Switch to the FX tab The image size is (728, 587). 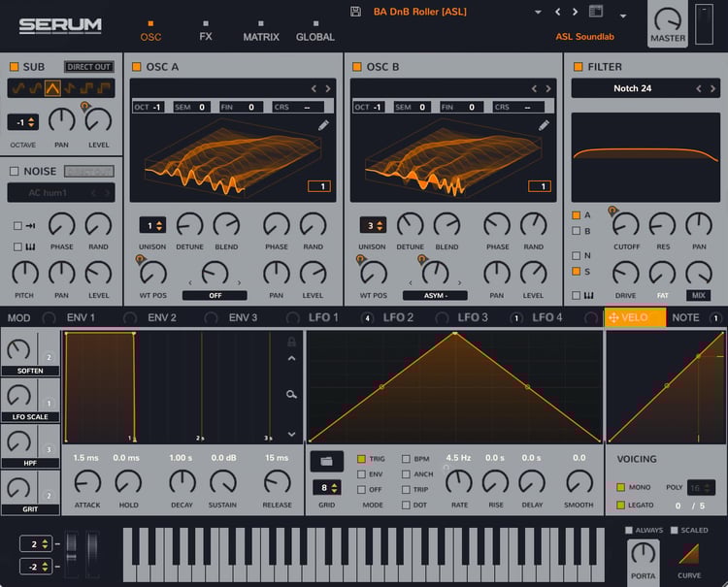click(x=206, y=37)
